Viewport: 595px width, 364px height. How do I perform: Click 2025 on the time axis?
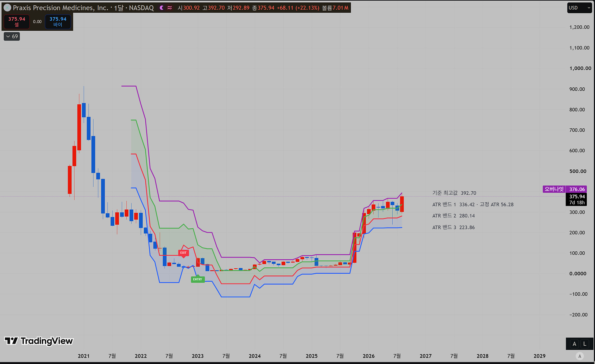pyautogui.click(x=312, y=356)
